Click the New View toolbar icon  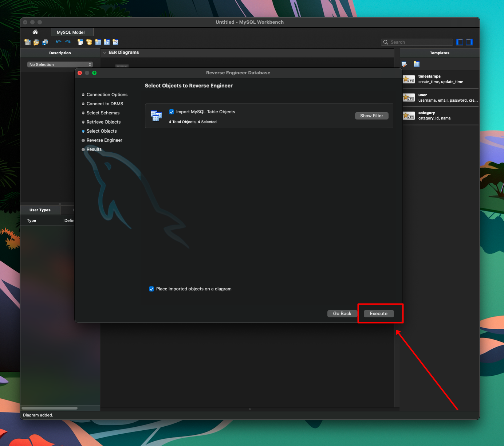[x=107, y=42]
